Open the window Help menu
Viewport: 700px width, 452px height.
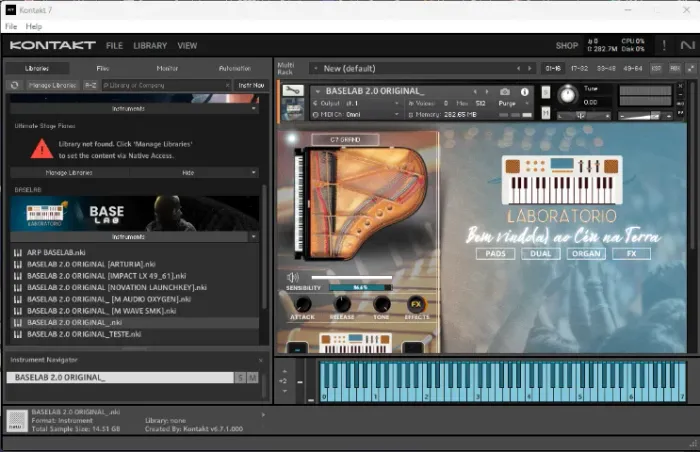[x=33, y=26]
